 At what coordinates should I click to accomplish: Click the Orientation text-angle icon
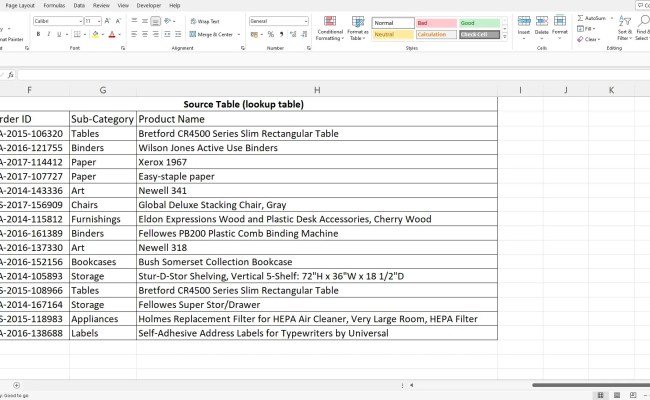click(168, 21)
